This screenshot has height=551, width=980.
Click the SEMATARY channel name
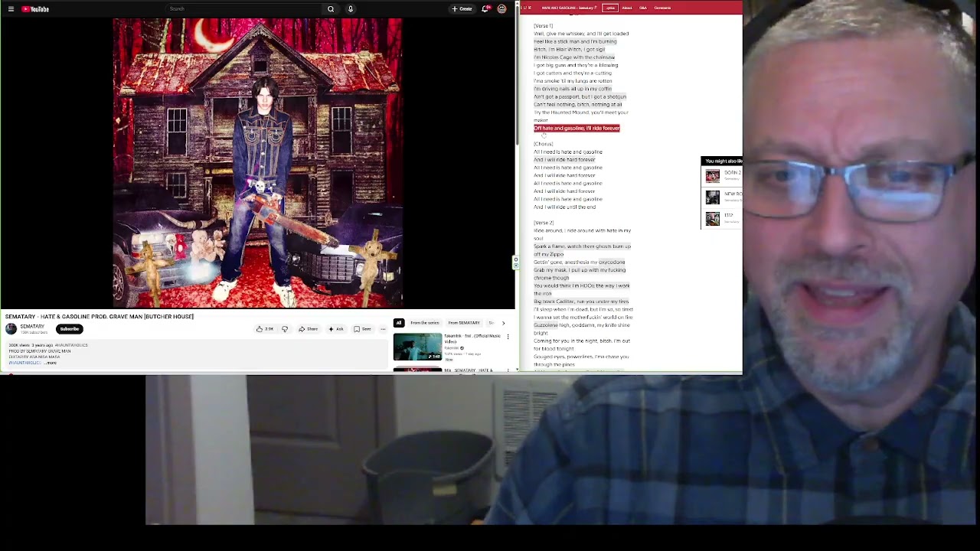click(32, 327)
